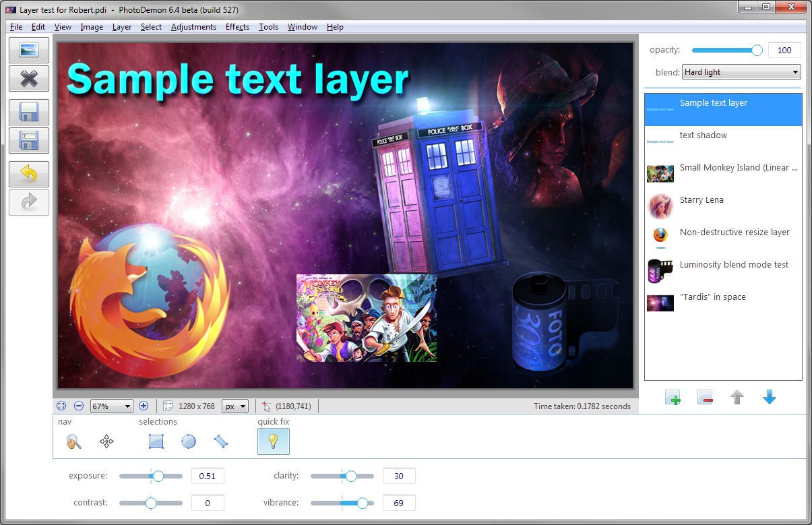Select the "Tardis" in space layer
Screen dimensions: 812x525
coord(723,303)
